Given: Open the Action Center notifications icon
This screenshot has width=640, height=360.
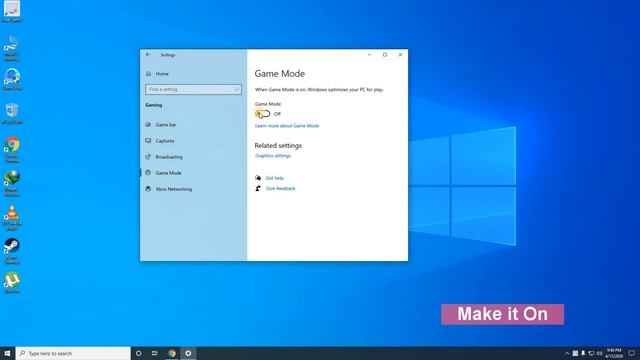Looking at the screenshot, I should pos(631,353).
